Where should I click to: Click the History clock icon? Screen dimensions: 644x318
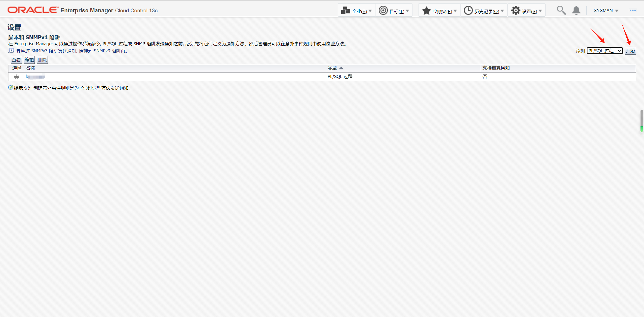[x=468, y=11]
